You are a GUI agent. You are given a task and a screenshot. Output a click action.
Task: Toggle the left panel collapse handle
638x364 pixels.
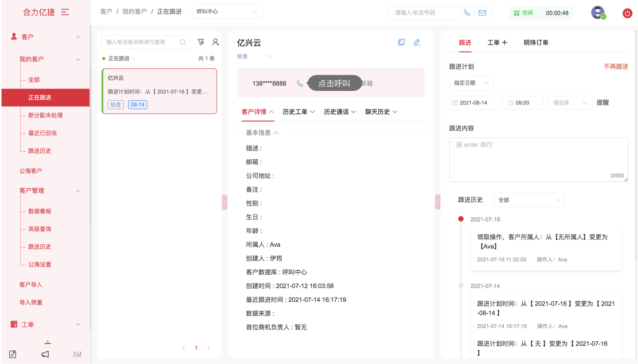tap(225, 202)
